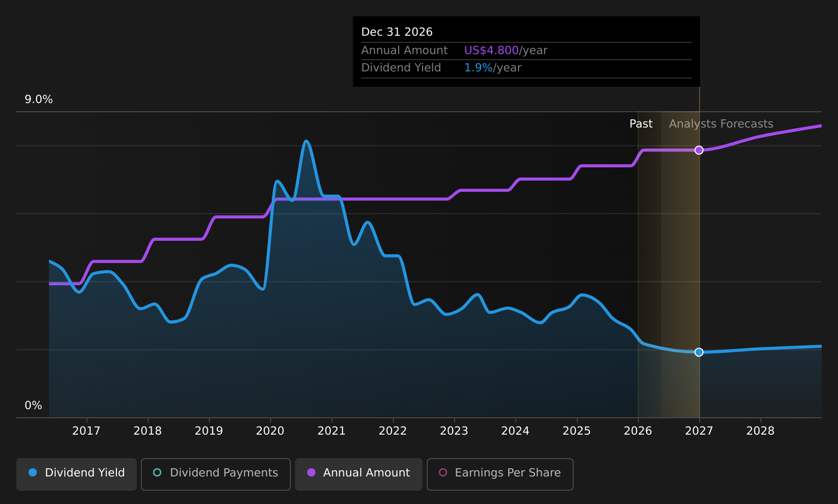Click the US$4.800 annual amount value

tap(491, 51)
